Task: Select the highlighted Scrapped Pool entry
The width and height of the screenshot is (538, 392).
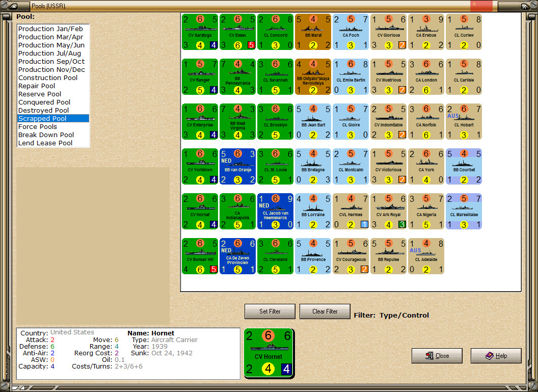Action: pos(53,118)
